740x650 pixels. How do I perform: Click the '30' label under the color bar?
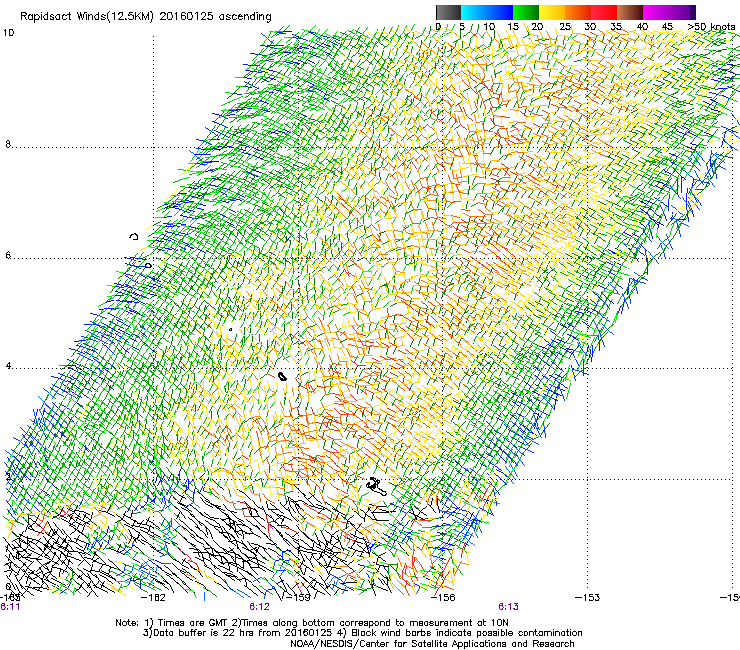[x=590, y=26]
